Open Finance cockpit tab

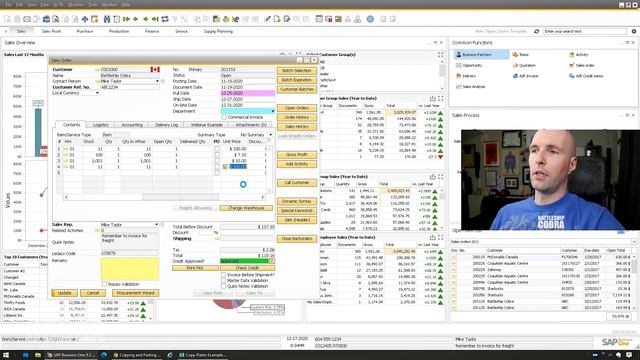coord(152,31)
